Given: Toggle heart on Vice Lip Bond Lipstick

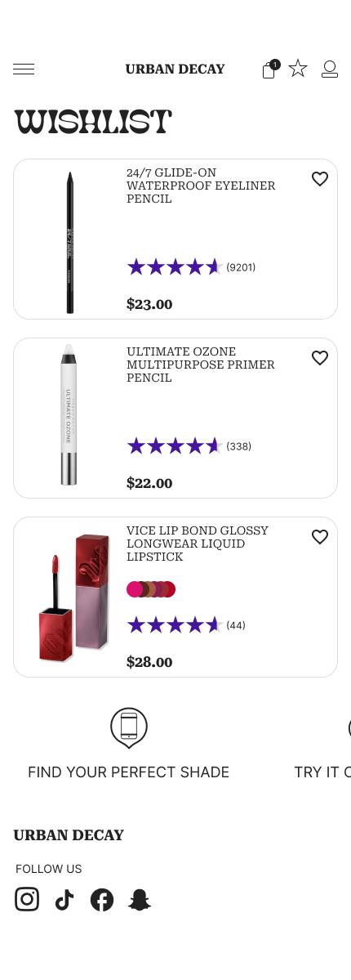Looking at the screenshot, I should (320, 536).
